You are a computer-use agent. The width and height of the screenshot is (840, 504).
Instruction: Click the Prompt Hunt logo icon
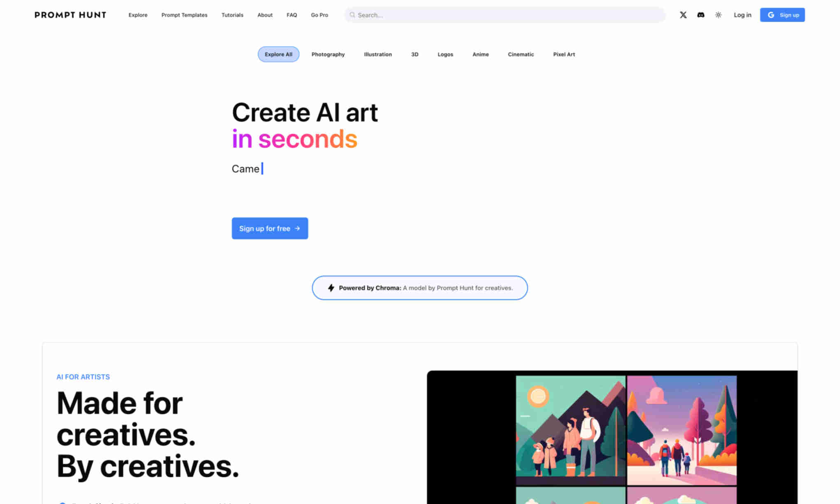(70, 15)
